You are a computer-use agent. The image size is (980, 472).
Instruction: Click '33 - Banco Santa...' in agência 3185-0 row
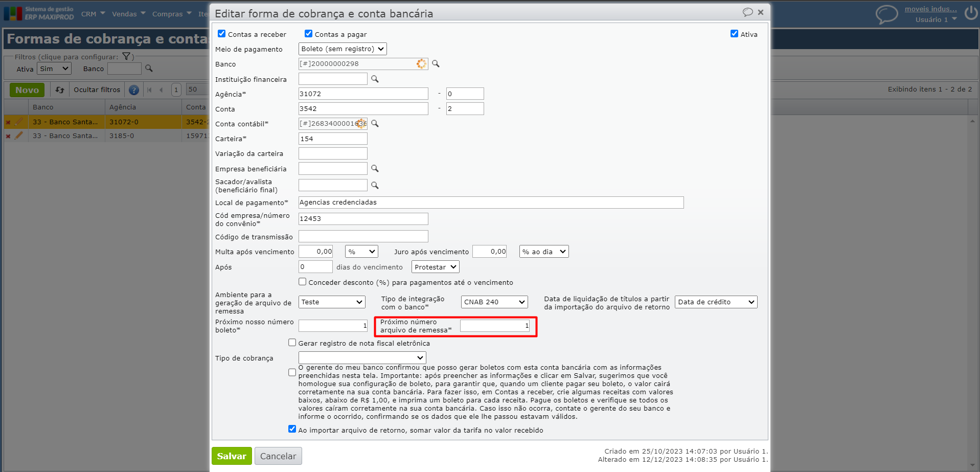click(65, 136)
